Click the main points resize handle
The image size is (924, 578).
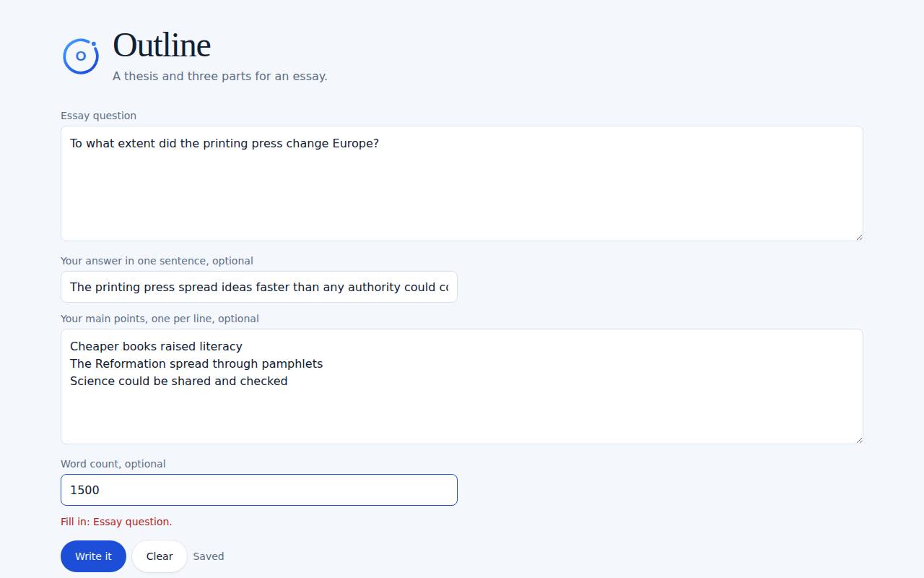click(858, 439)
